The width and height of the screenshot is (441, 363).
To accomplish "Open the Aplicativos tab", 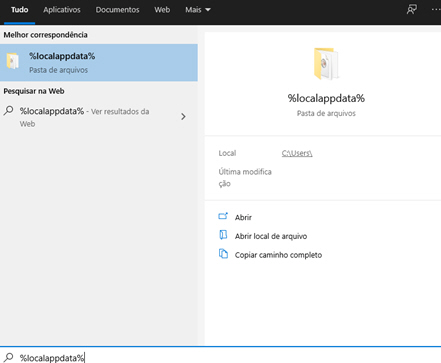I will click(62, 10).
